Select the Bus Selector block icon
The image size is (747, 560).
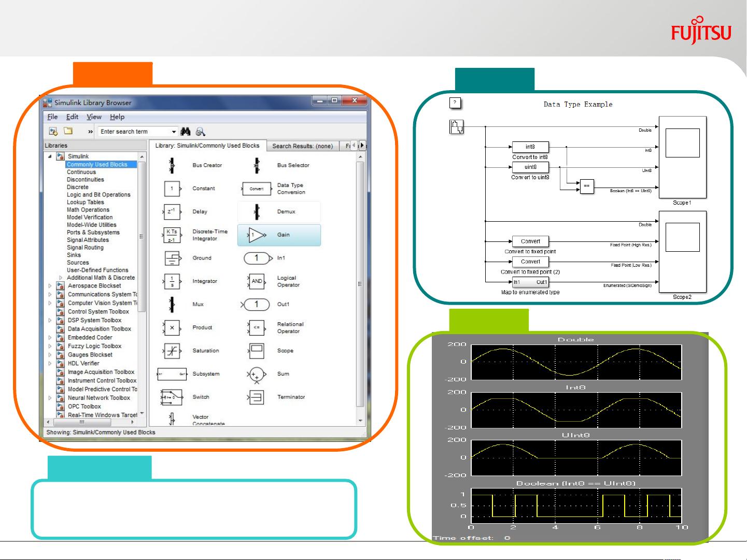point(257,165)
